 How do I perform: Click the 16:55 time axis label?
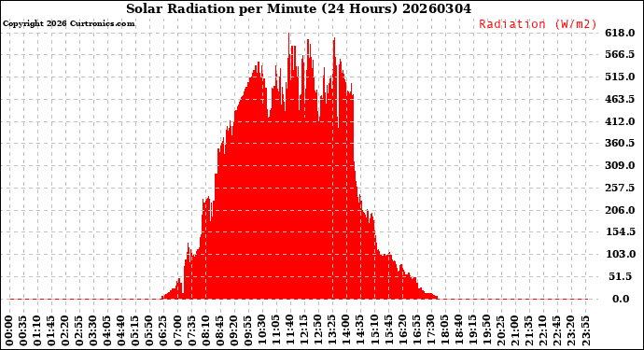click(x=416, y=331)
